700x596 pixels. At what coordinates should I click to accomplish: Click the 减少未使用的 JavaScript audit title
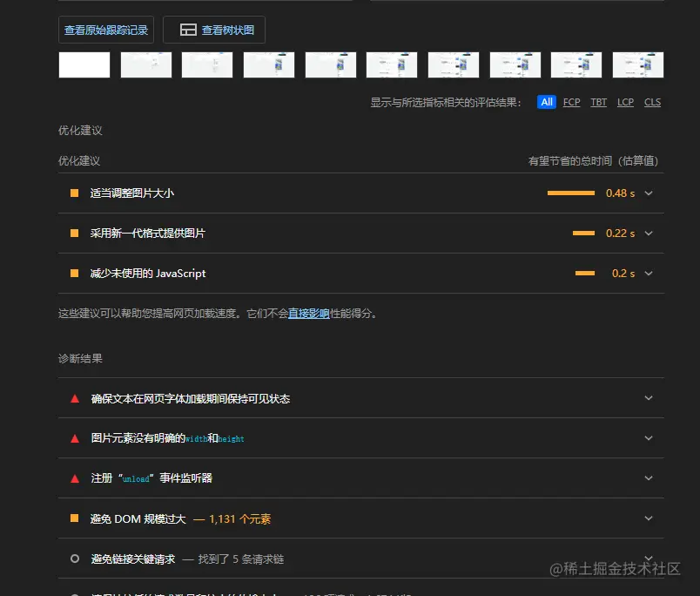click(x=148, y=274)
